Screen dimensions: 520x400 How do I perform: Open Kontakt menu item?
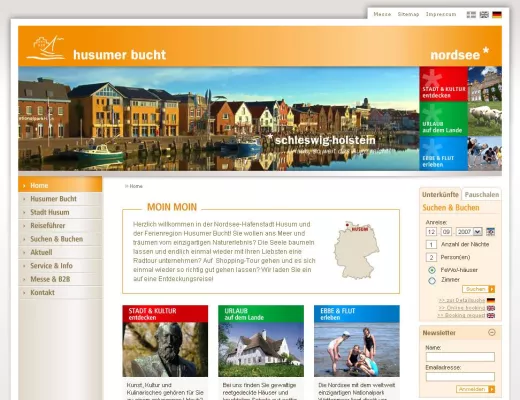pos(60,292)
